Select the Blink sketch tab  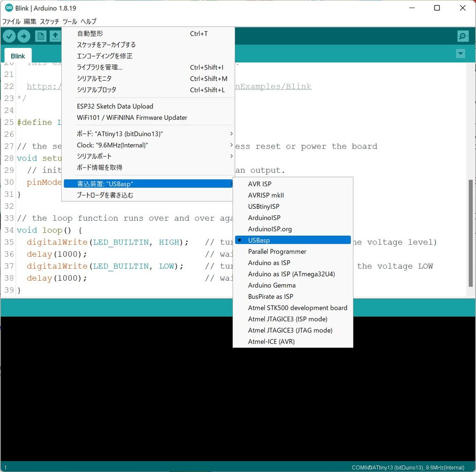[x=18, y=56]
